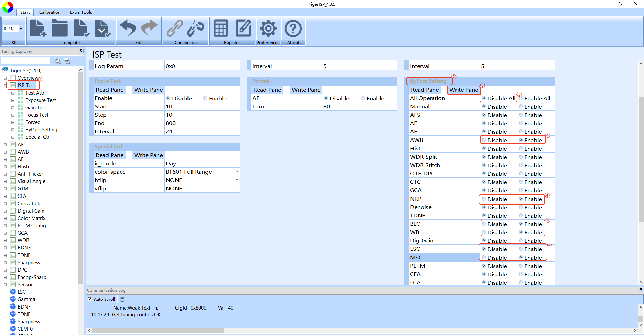
Task: Clear communication log with trash icon
Action: 122,299
